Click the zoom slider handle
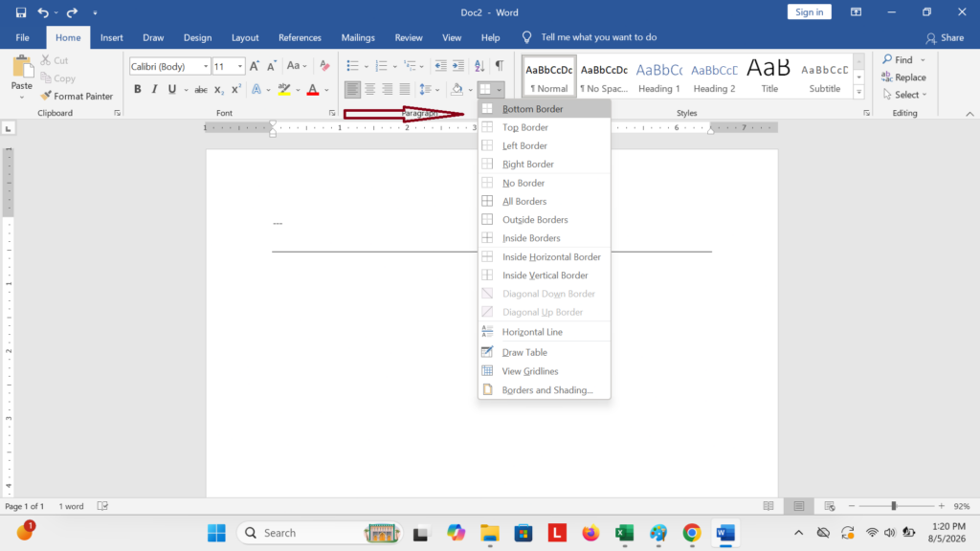This screenshot has width=980, height=551. (894, 506)
